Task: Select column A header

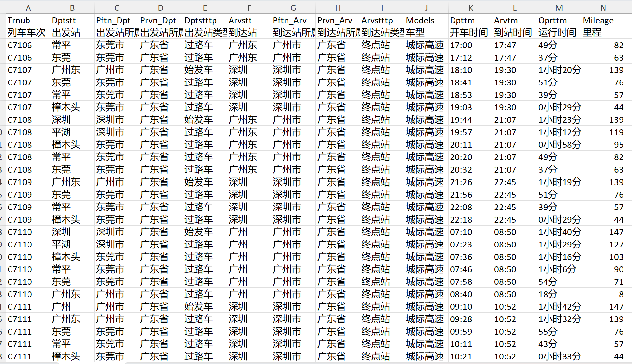Action: pyautogui.click(x=28, y=8)
